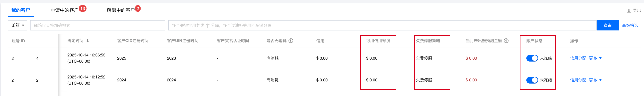The width and height of the screenshot is (644, 96).
Task: Click the red 2 badge on 解绑中的客户
Action: coord(138,9)
